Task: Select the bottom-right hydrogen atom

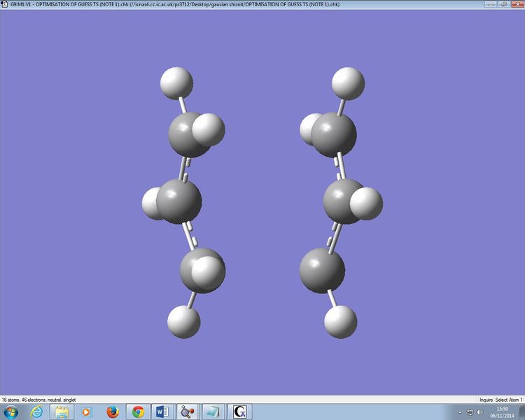Action: point(340,322)
